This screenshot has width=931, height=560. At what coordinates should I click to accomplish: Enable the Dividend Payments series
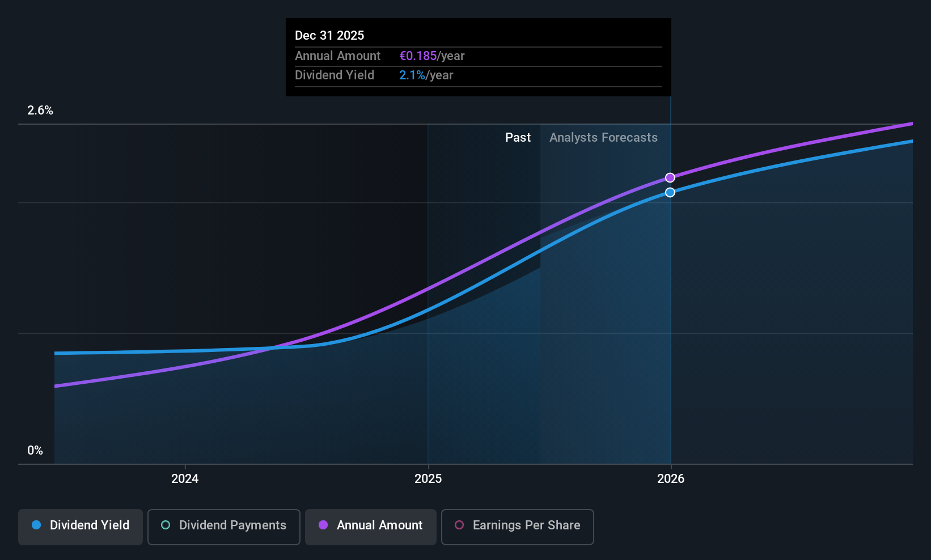point(223,527)
